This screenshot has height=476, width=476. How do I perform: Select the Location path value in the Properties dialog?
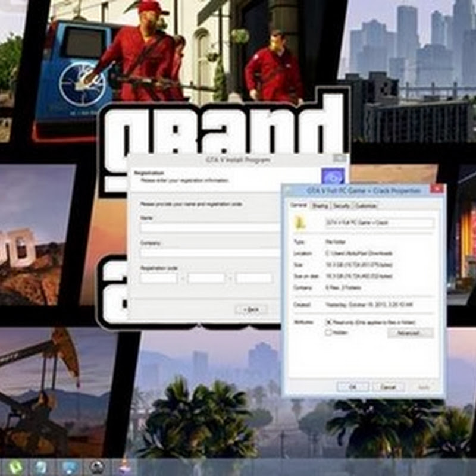[359, 253]
